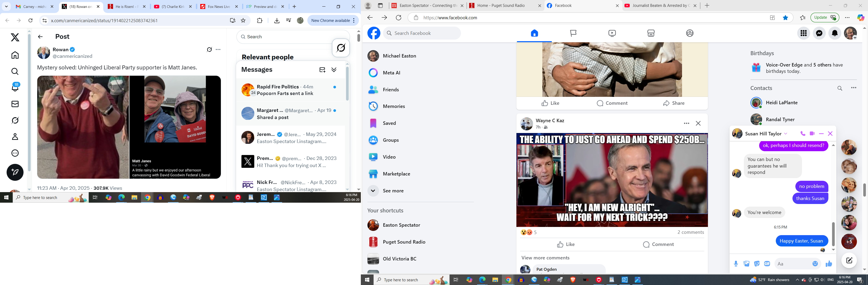The width and height of the screenshot is (868, 285).
Task: Open Facebook Marketplace tab icon in top bar
Action: (x=651, y=33)
